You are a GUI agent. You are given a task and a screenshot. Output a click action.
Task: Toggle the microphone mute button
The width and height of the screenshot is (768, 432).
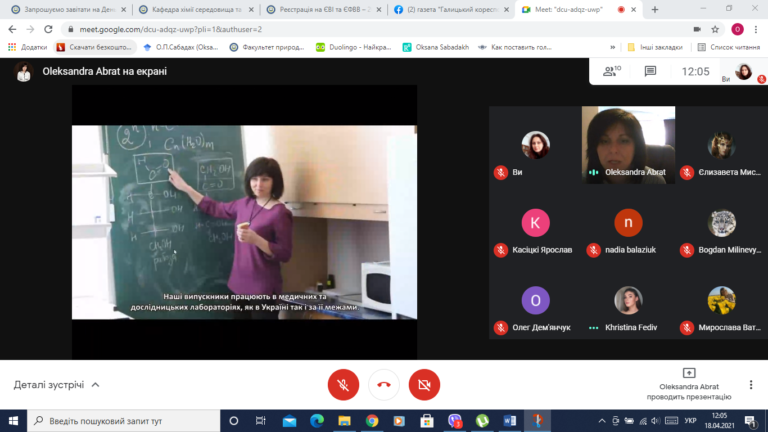coord(343,384)
